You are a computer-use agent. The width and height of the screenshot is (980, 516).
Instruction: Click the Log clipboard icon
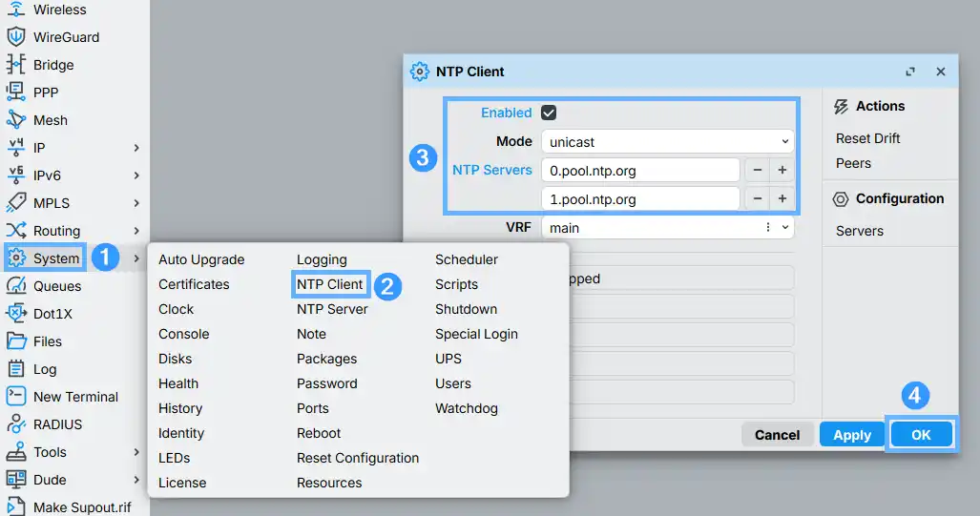point(15,368)
